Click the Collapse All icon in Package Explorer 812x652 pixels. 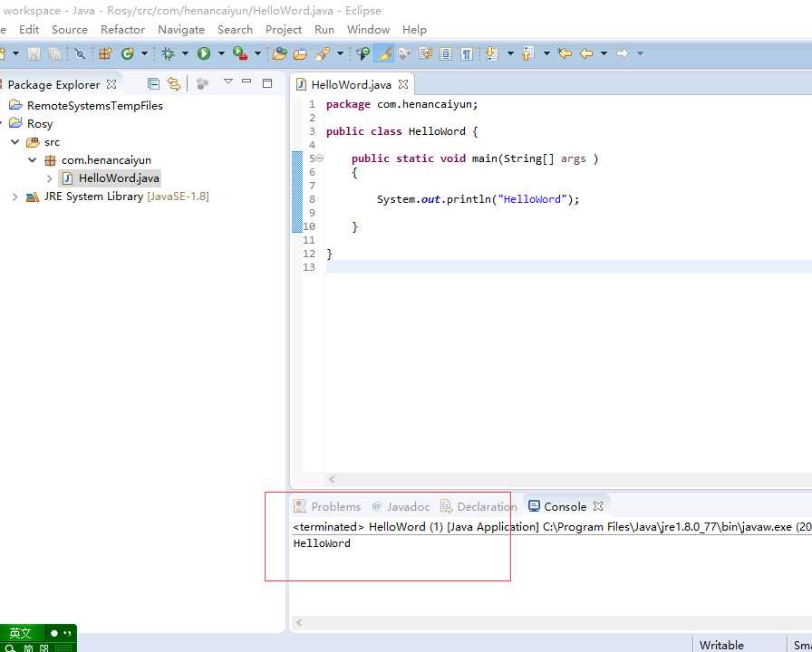point(153,84)
